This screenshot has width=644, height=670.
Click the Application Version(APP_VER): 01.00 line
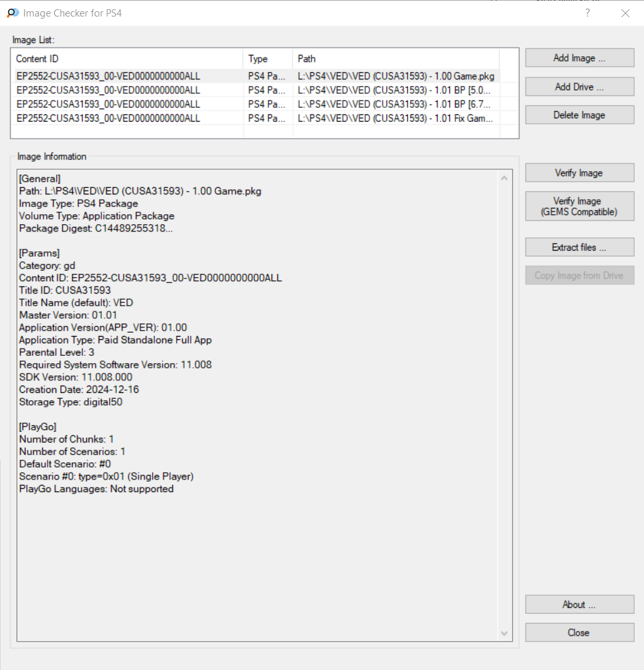[103, 327]
